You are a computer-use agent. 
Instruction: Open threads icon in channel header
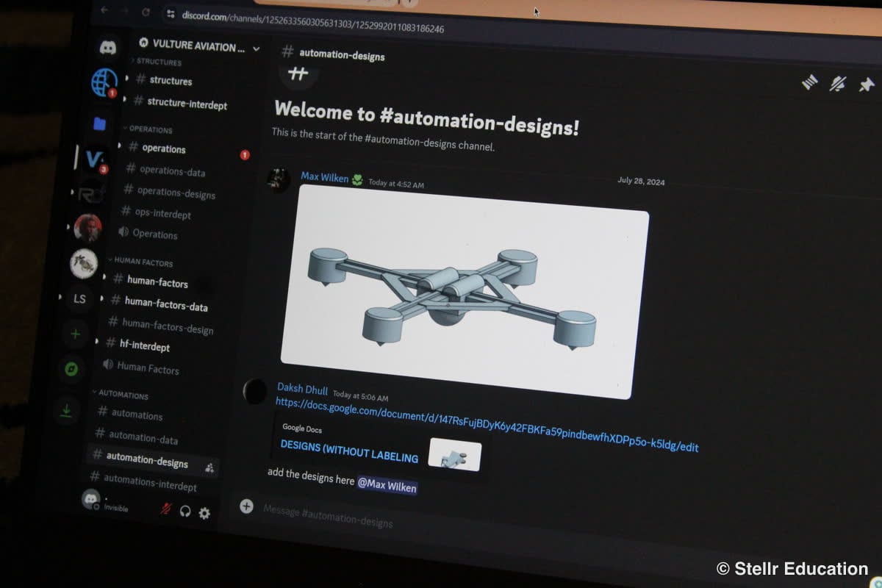[810, 83]
